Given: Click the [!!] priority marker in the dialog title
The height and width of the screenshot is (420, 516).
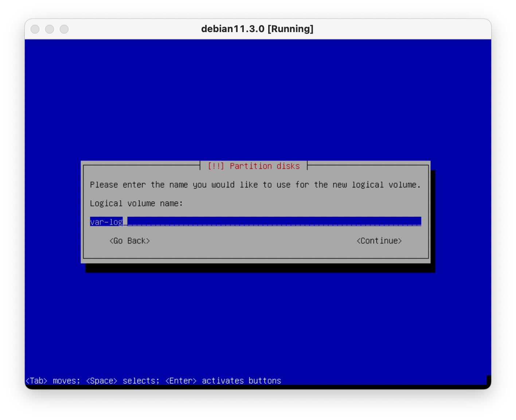Looking at the screenshot, I should 216,166.
